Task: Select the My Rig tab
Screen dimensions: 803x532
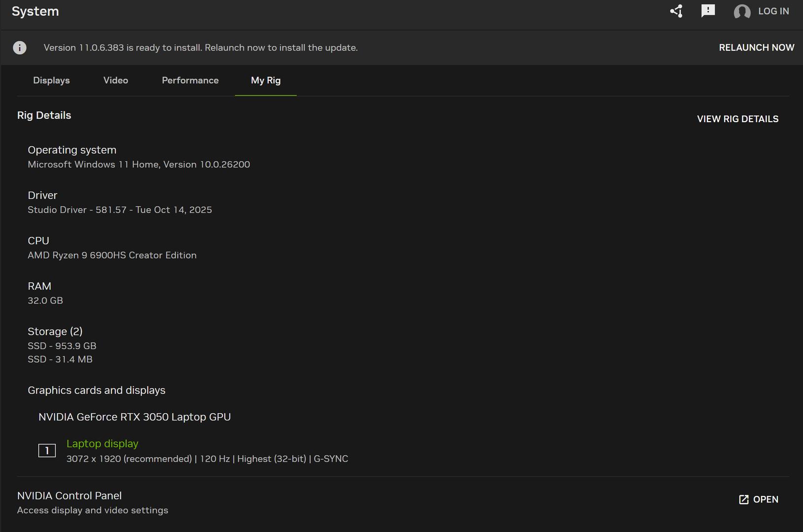Action: (x=266, y=80)
